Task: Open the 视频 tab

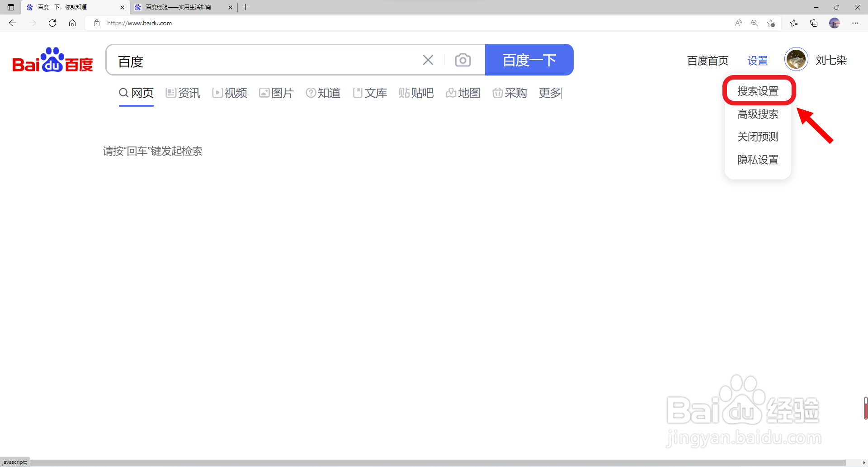Action: (x=230, y=93)
